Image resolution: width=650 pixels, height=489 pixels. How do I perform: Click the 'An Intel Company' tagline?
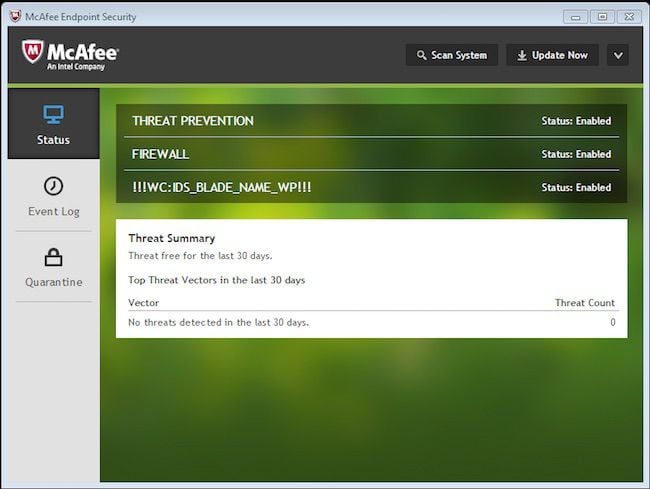click(76, 67)
